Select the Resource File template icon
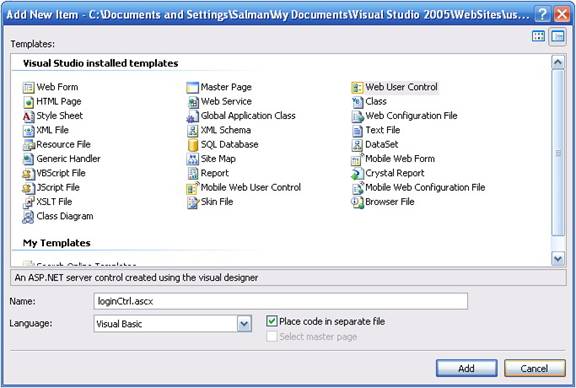The width and height of the screenshot is (576, 388). 28,145
